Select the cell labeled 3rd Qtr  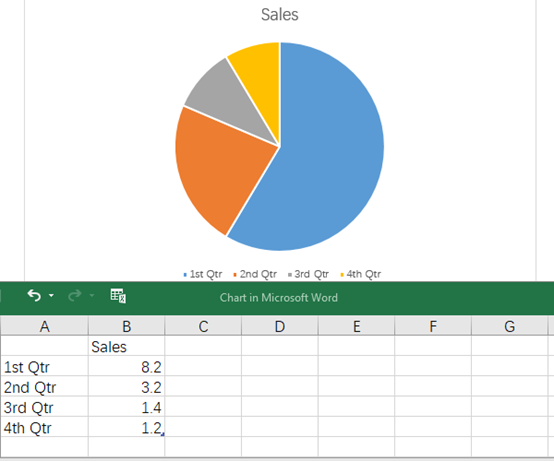click(x=44, y=408)
